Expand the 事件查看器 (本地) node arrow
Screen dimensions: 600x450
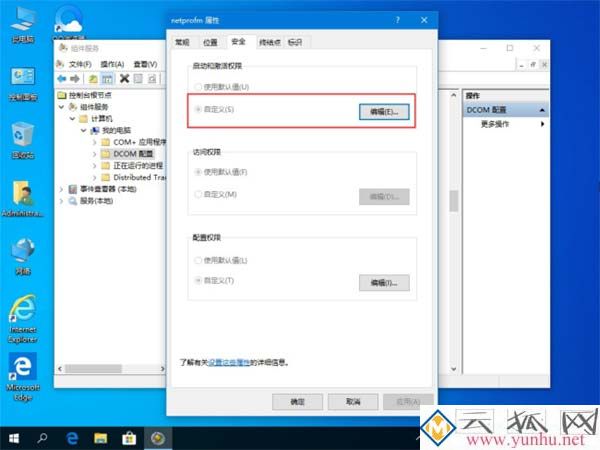click(61, 189)
